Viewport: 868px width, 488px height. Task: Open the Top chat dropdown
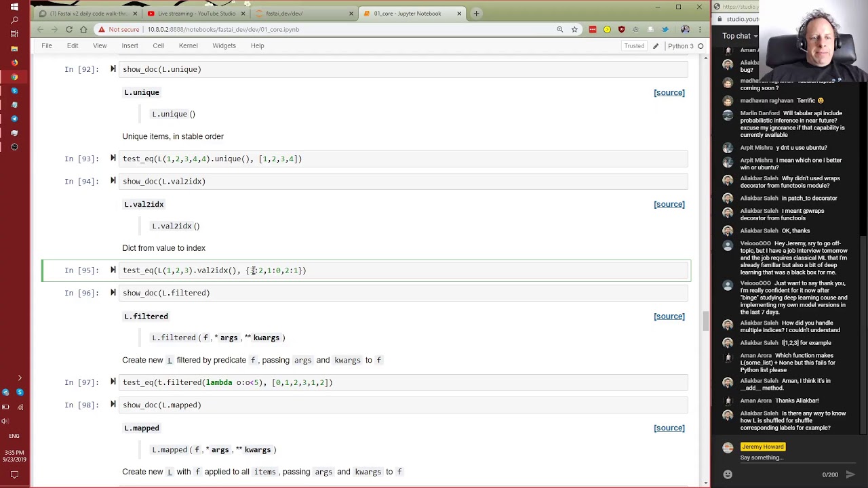click(x=741, y=36)
